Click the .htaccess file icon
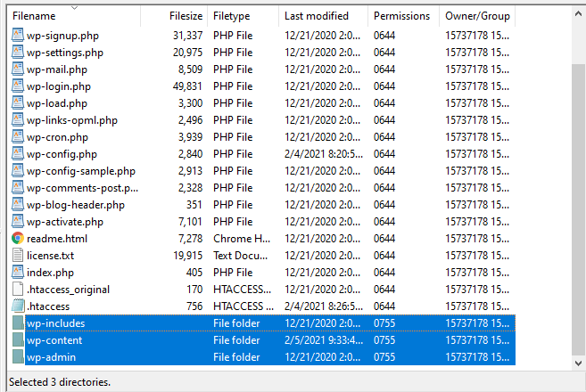 tap(18, 306)
